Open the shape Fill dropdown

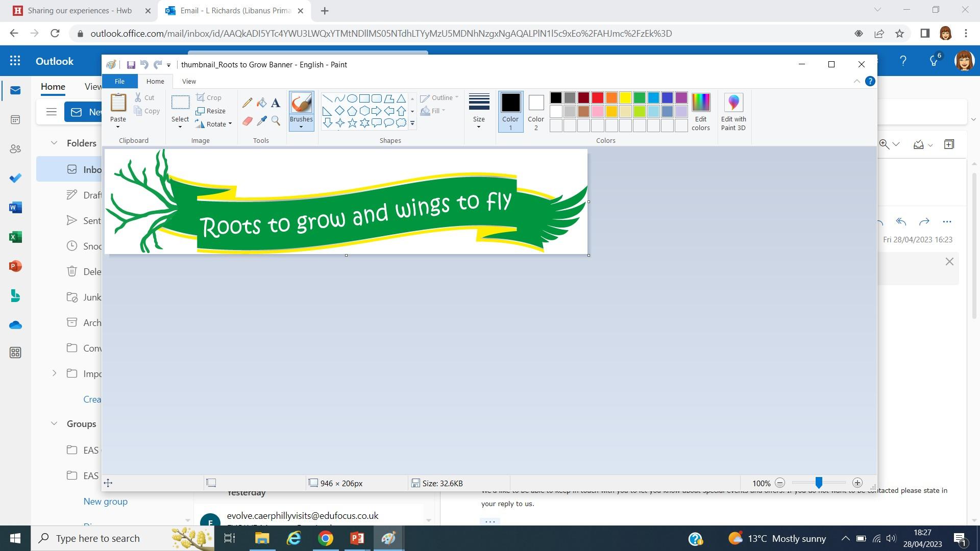coord(433,111)
